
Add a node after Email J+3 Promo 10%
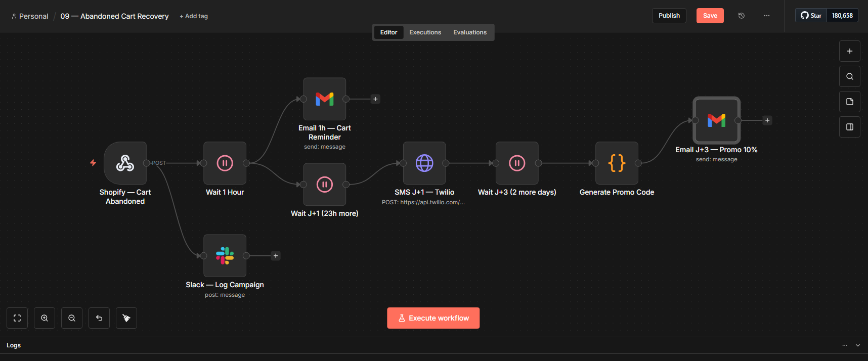pyautogui.click(x=767, y=120)
